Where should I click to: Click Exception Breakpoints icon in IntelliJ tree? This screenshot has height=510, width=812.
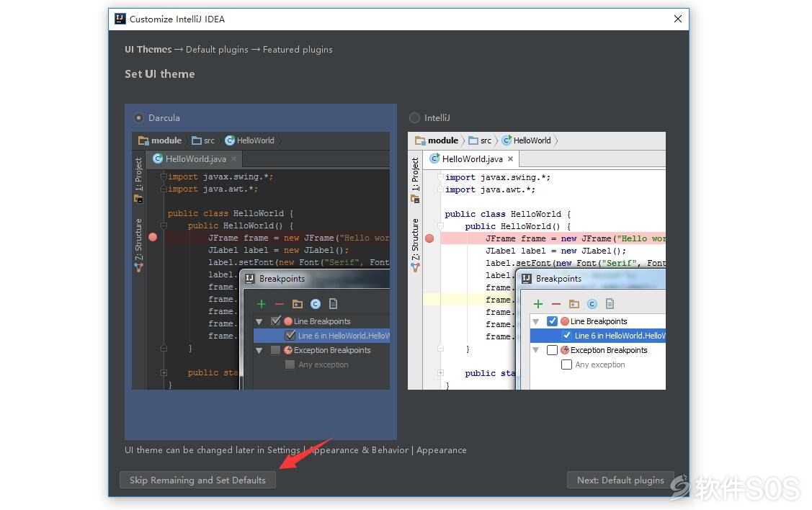565,350
